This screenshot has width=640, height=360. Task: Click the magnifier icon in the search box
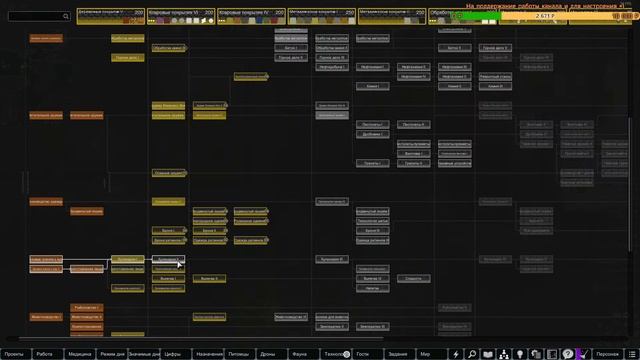click(x=66, y=16)
